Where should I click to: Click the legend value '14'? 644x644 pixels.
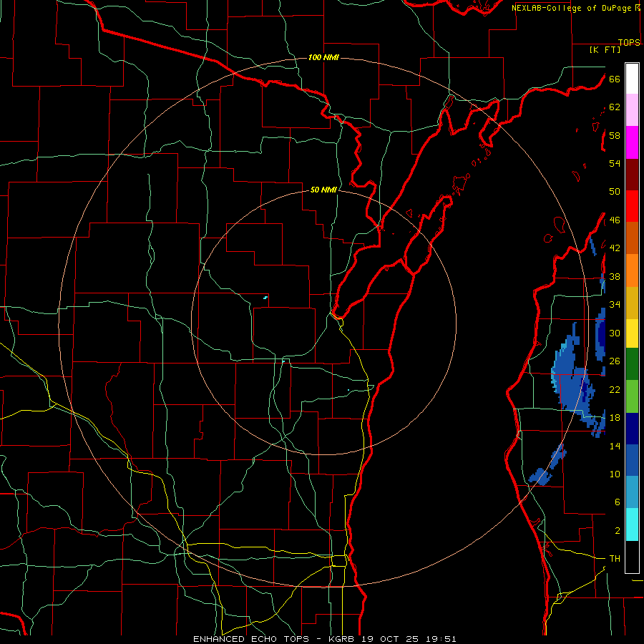[615, 446]
